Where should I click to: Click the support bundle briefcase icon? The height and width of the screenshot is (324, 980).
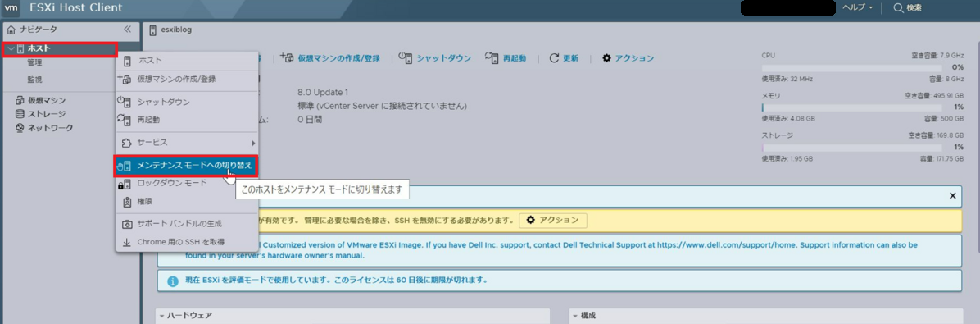126,223
